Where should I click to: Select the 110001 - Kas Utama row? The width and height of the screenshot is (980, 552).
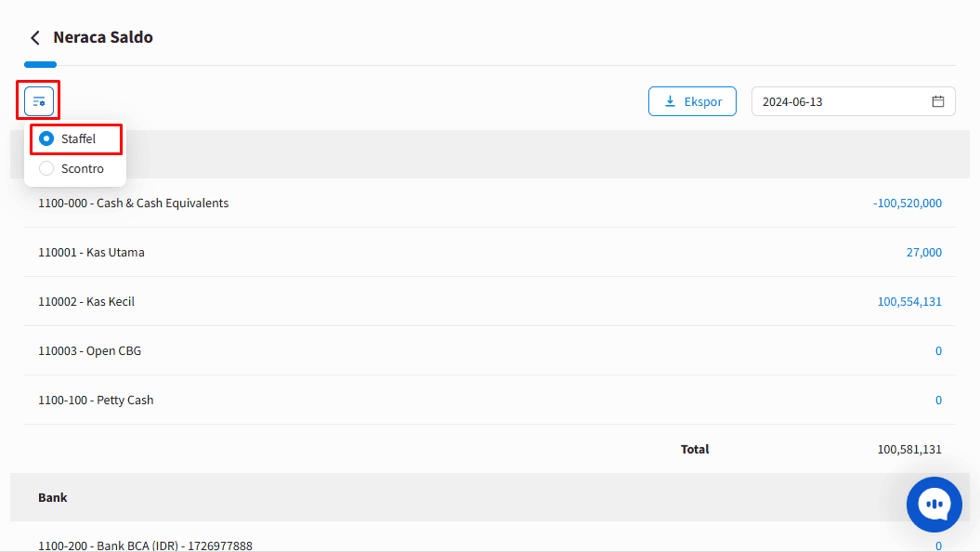tap(490, 253)
